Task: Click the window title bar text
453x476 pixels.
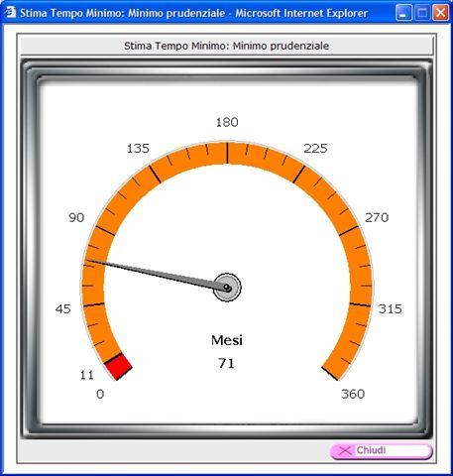Action: click(x=193, y=13)
